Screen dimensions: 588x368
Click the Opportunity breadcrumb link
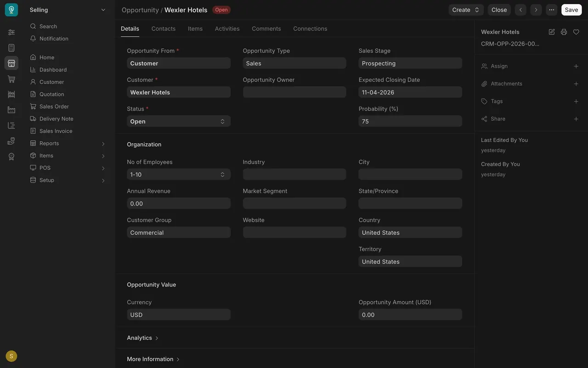point(140,10)
